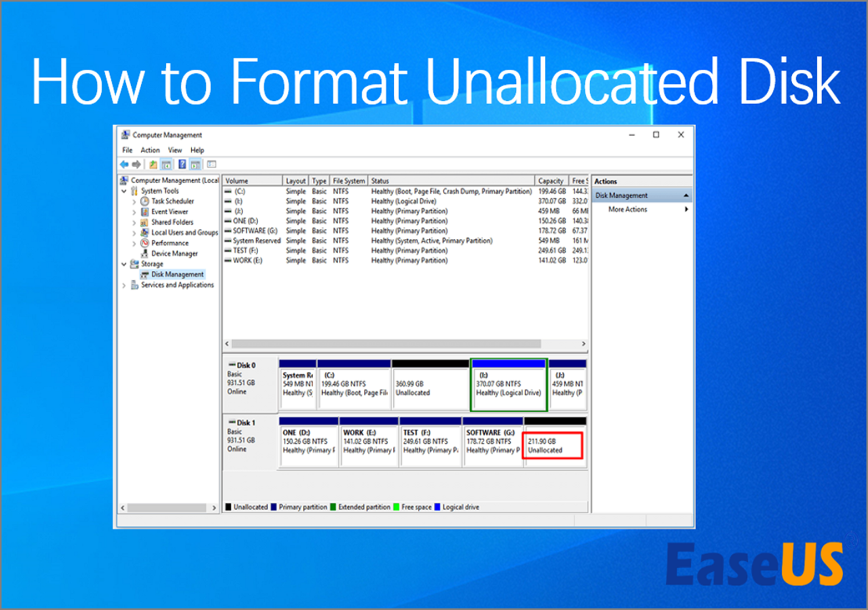
Task: Sort by the File System column header
Action: point(349,181)
